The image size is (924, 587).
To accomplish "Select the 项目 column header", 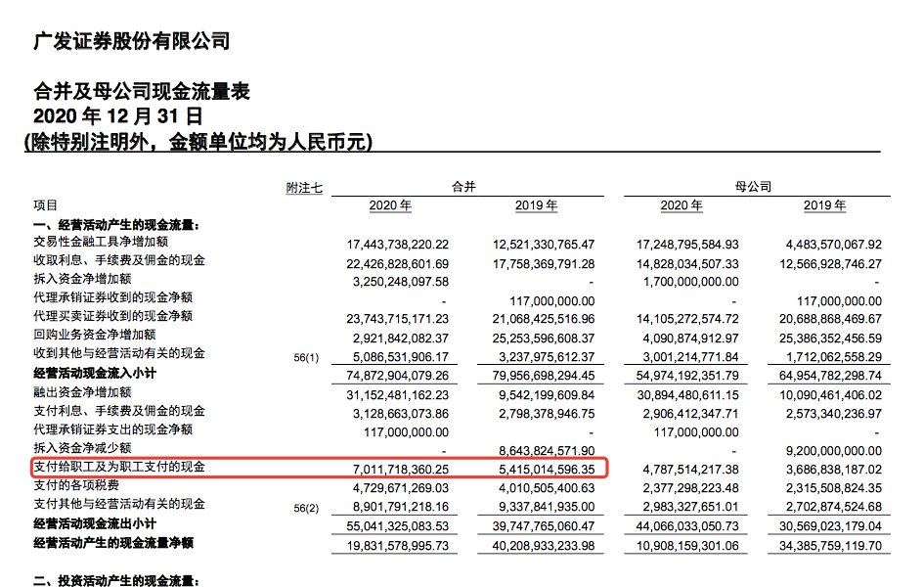I will [45, 205].
